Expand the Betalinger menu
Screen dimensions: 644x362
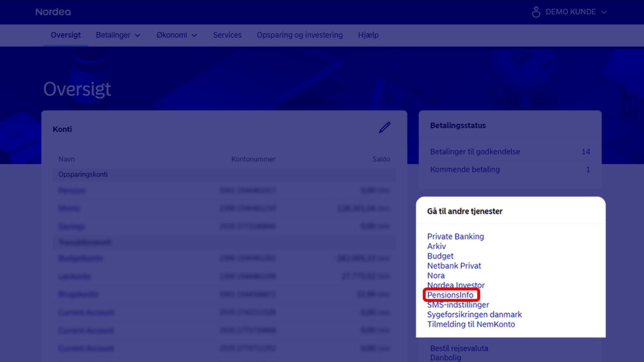(x=118, y=35)
